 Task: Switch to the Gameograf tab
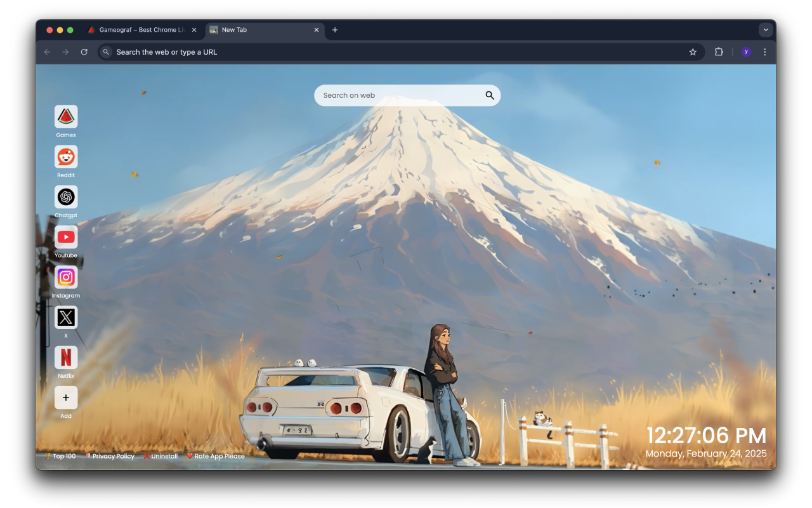coord(140,29)
